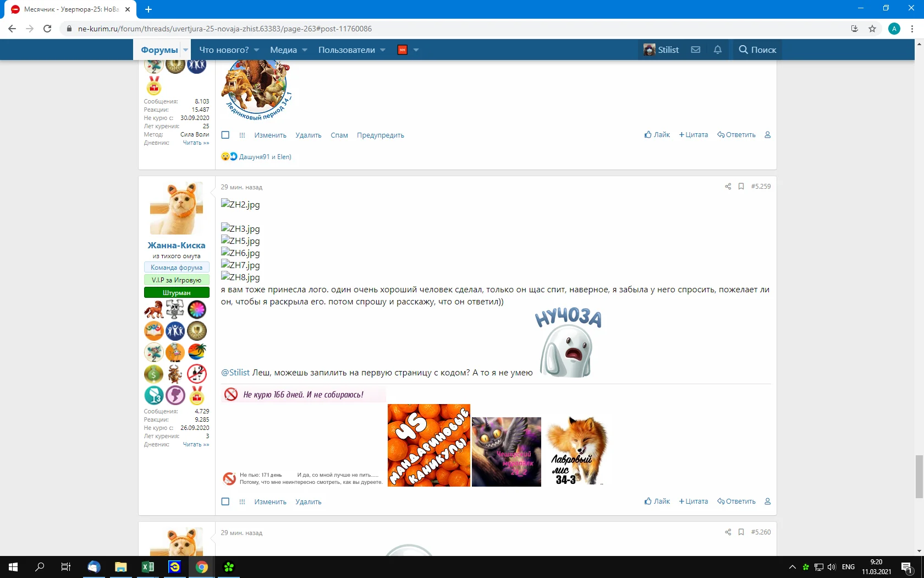Click Лайк on post #5.259
Image resolution: width=924 pixels, height=578 pixels.
coord(657,501)
